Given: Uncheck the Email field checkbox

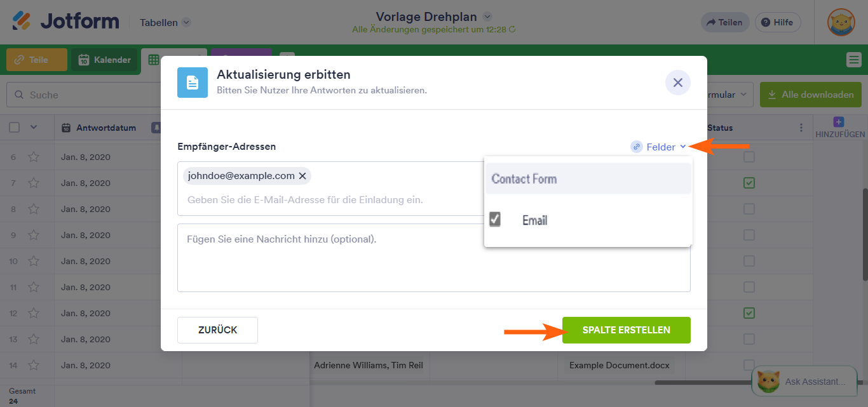Looking at the screenshot, I should (x=494, y=220).
